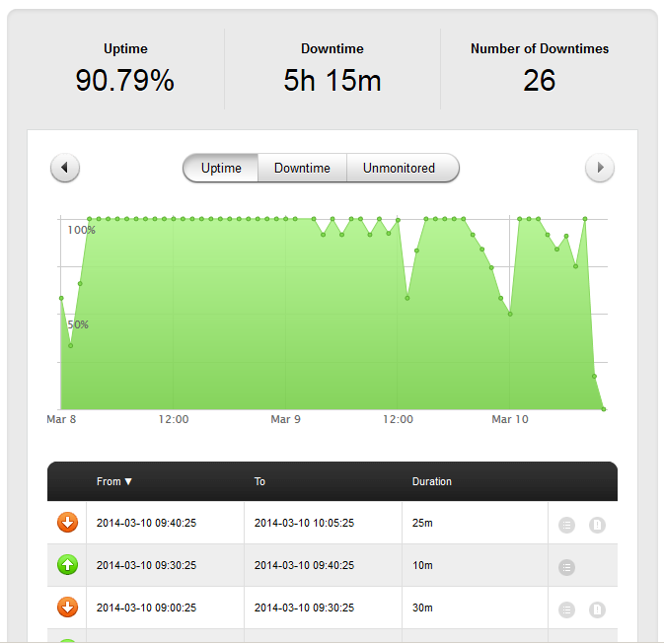The image size is (664, 644).
Task: Switch chart to Unmonitored view
Action: (x=399, y=169)
